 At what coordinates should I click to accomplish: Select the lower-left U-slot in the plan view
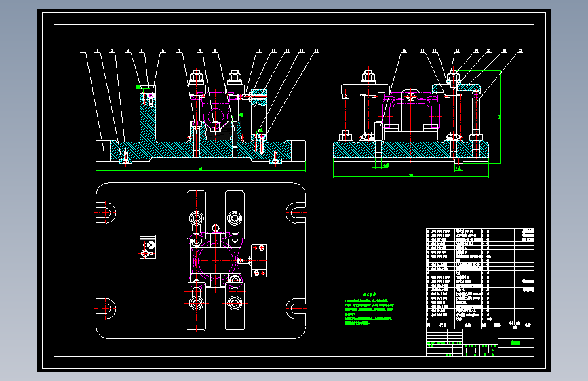(106, 309)
